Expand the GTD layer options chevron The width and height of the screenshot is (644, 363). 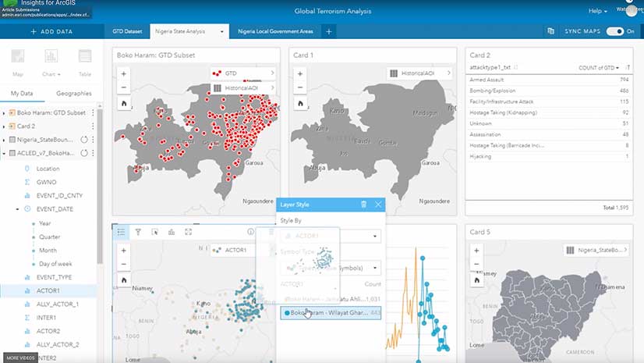tap(272, 73)
